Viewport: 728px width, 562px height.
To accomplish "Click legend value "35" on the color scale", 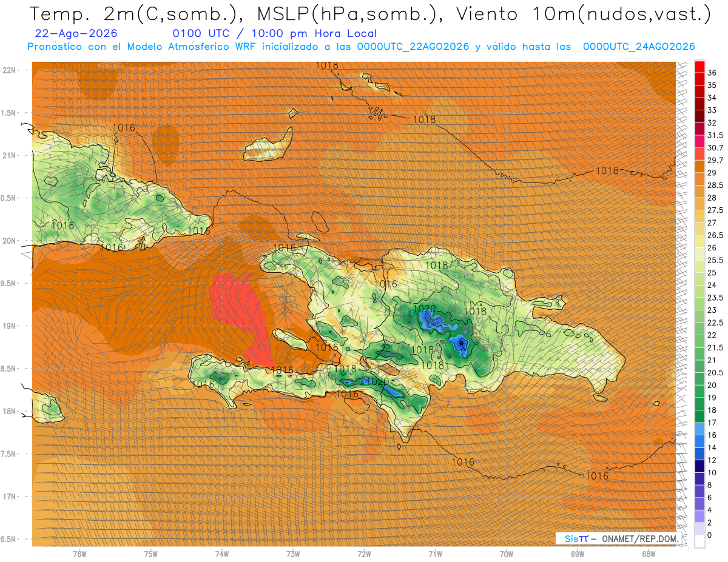I will point(712,85).
